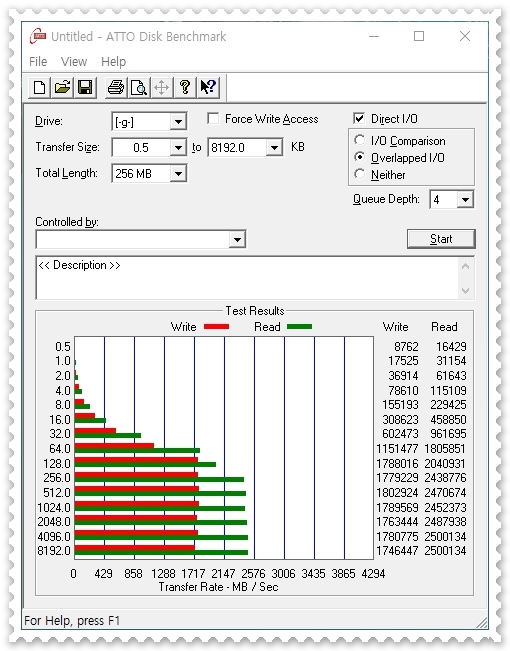
Task: Click the red Write legend swatch
Action: (x=216, y=327)
